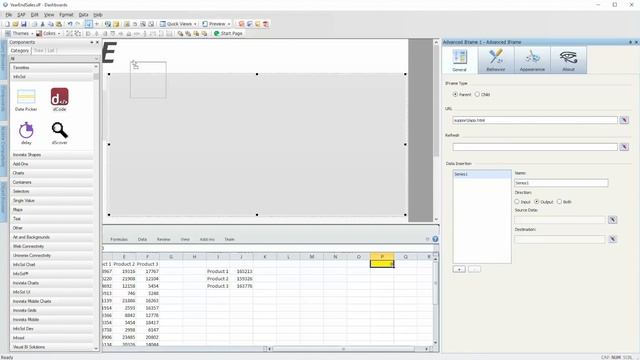
Task: Open the Review spreadsheet ribbon tab
Action: click(164, 239)
